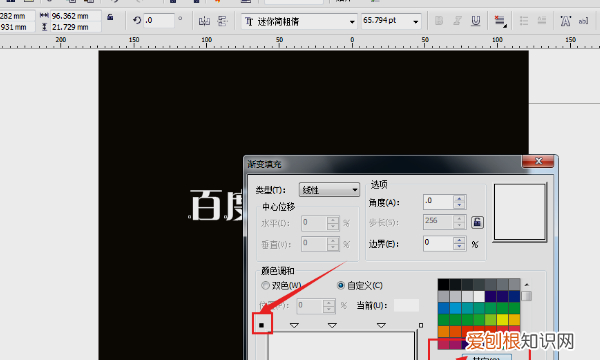Click the mirror horizontally icon
600x360 pixels.
pyautogui.click(x=204, y=21)
